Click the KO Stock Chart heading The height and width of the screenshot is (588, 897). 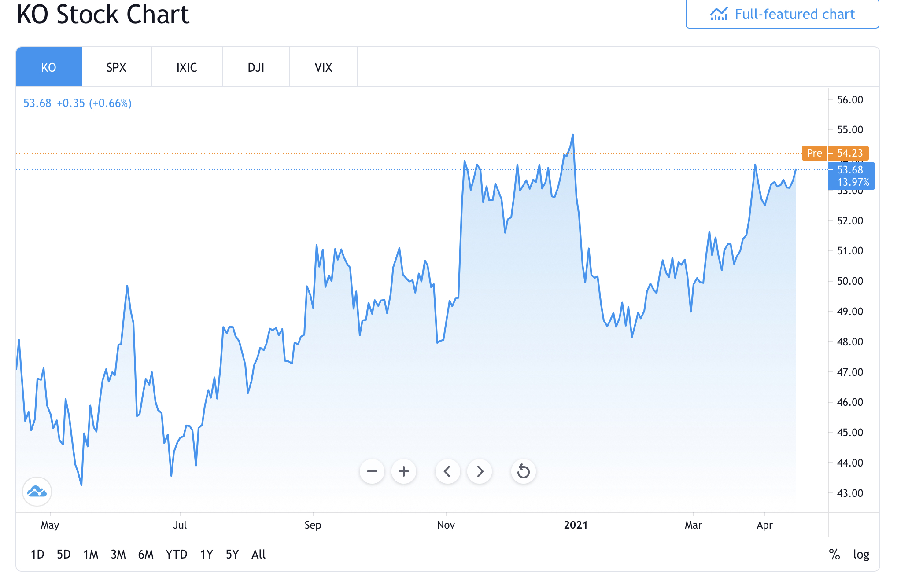click(103, 14)
